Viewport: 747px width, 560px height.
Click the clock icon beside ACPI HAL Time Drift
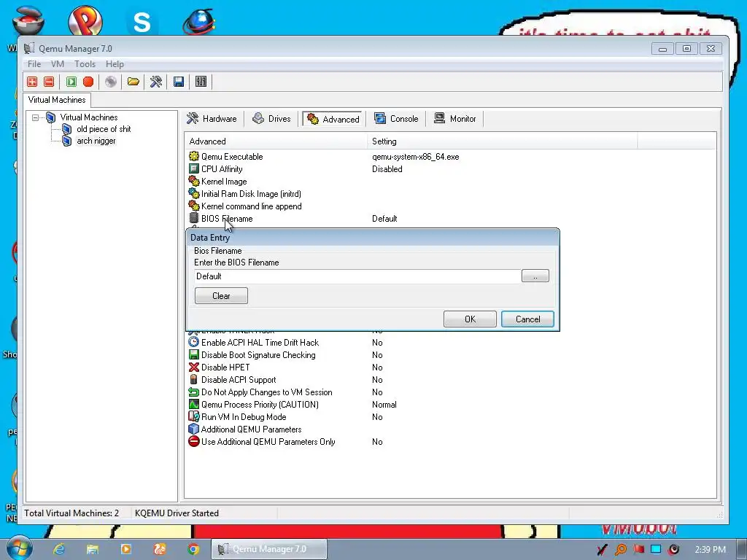click(194, 342)
